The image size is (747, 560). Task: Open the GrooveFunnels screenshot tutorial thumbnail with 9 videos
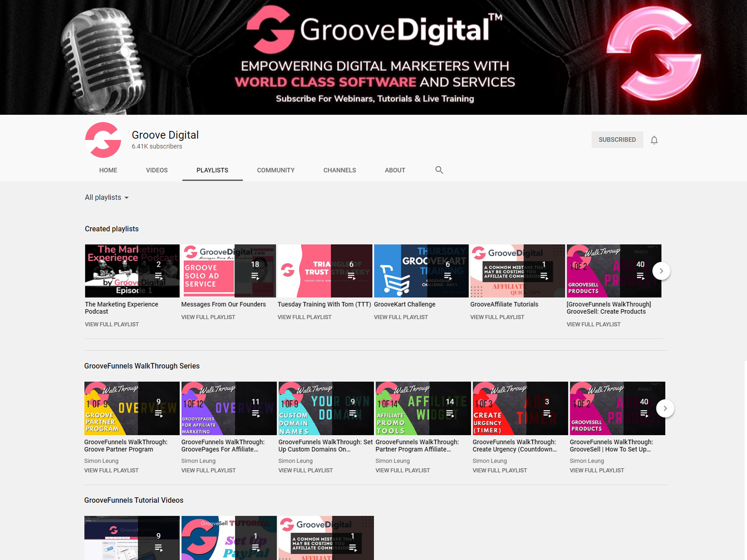[x=132, y=538]
